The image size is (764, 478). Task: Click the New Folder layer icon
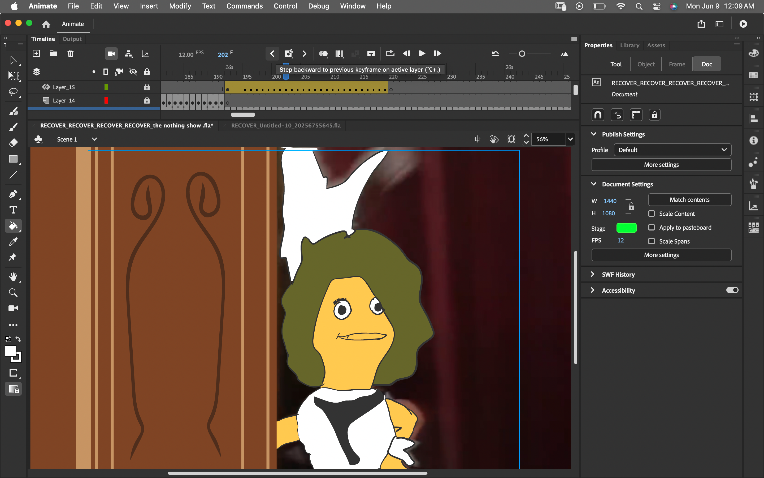click(54, 54)
